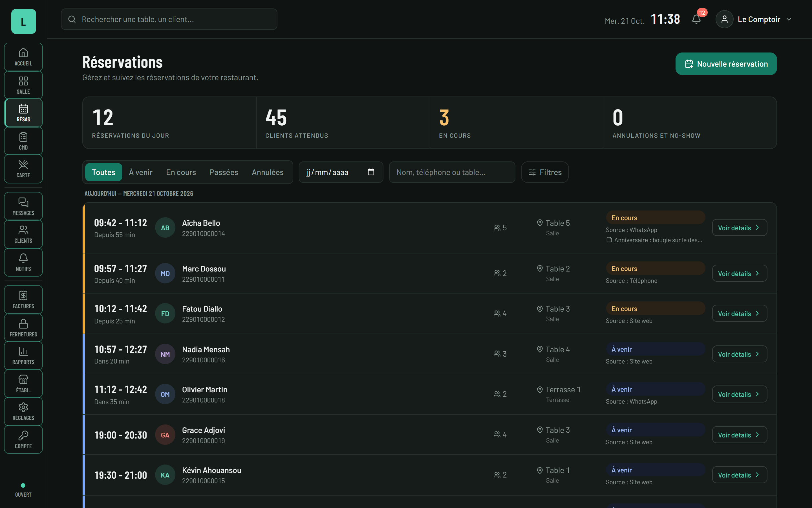This screenshot has height=508, width=812.
Task: Open the Filtres options
Action: point(545,172)
